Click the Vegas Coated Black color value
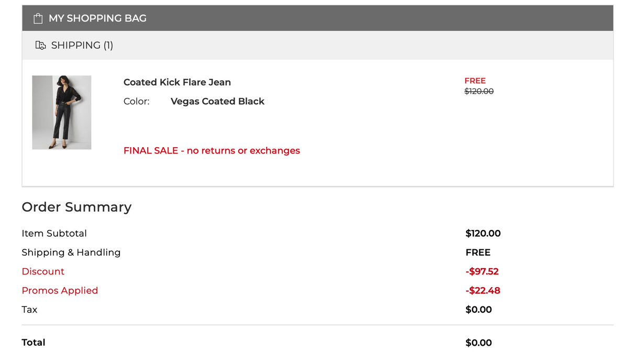The width and height of the screenshot is (628, 364). point(217,102)
